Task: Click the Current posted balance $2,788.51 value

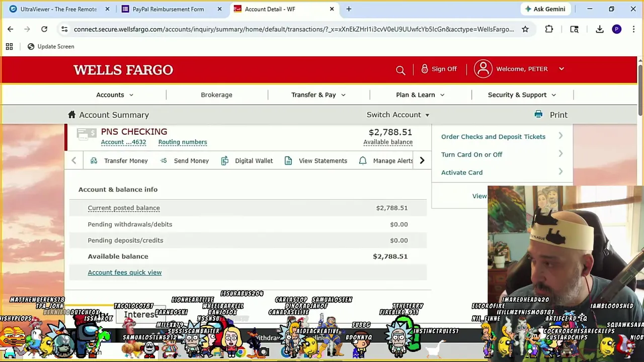Action: pyautogui.click(x=392, y=208)
